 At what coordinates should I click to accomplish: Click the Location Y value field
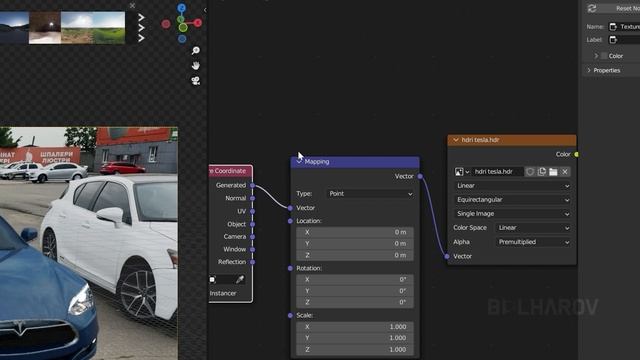tap(354, 244)
